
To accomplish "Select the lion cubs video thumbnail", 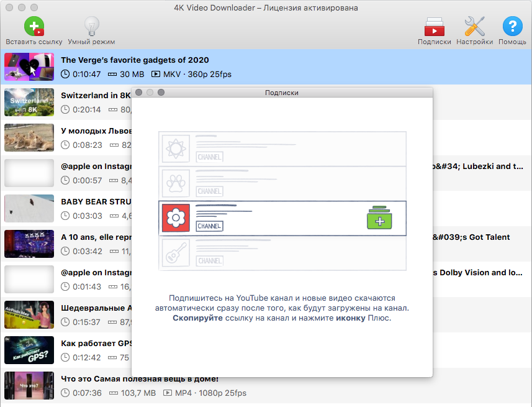I will pos(29,137).
